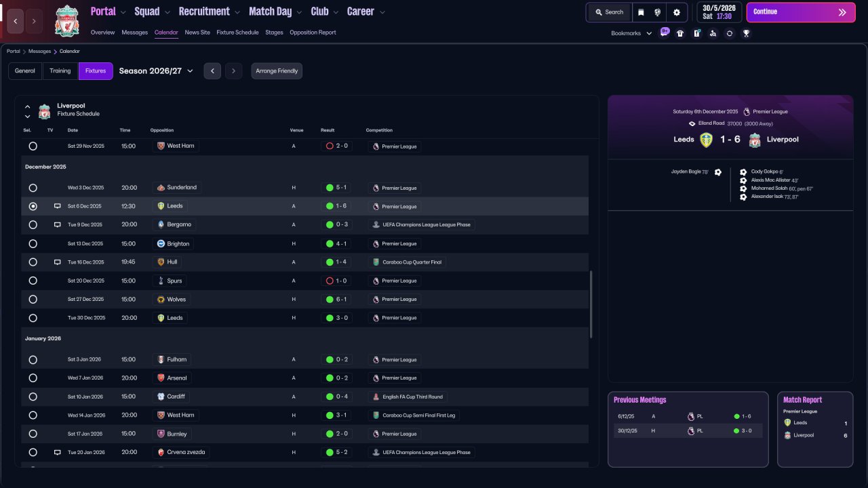Click the goal ball icon beside Jayden Bogle
This screenshot has height=488, width=868.
(x=718, y=172)
